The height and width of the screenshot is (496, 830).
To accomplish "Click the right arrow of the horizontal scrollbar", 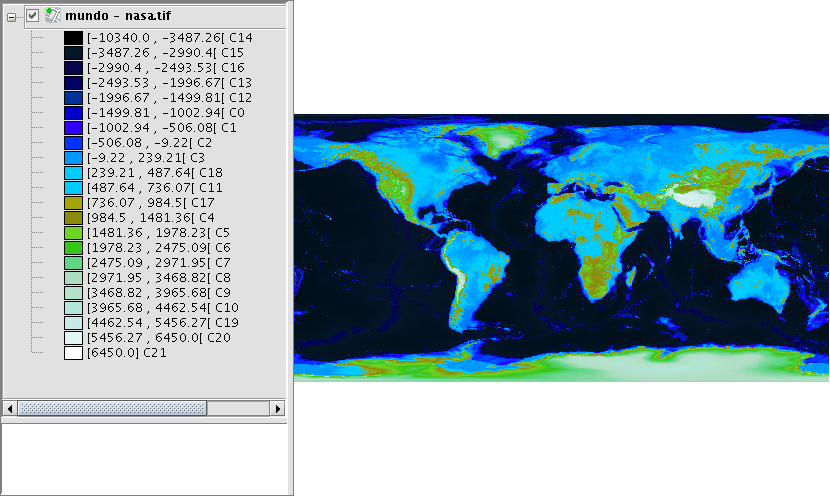I will [x=278, y=409].
